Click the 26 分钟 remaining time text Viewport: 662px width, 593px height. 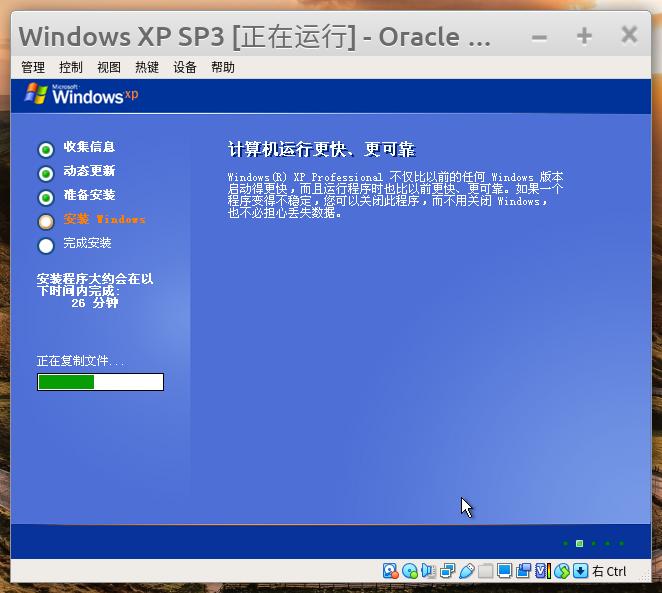(95, 303)
